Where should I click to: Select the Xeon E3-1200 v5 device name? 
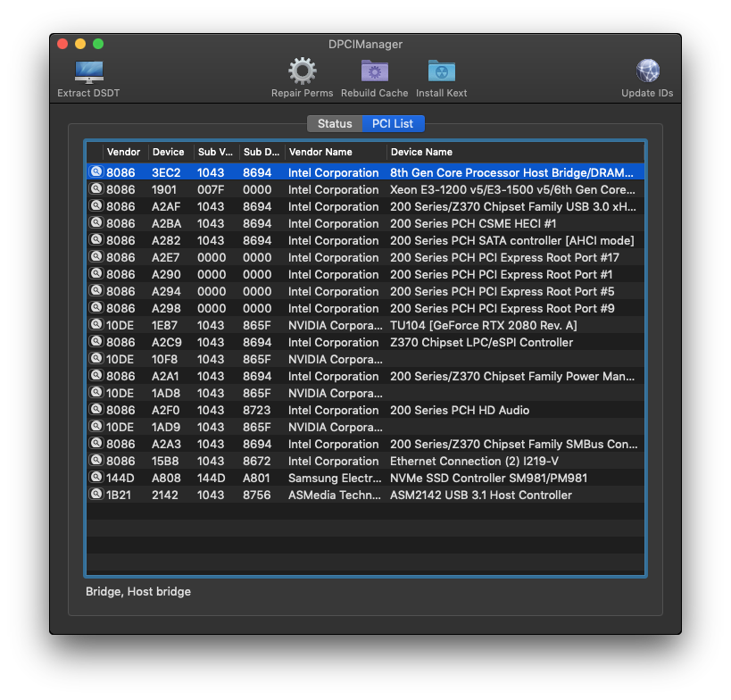pos(512,190)
